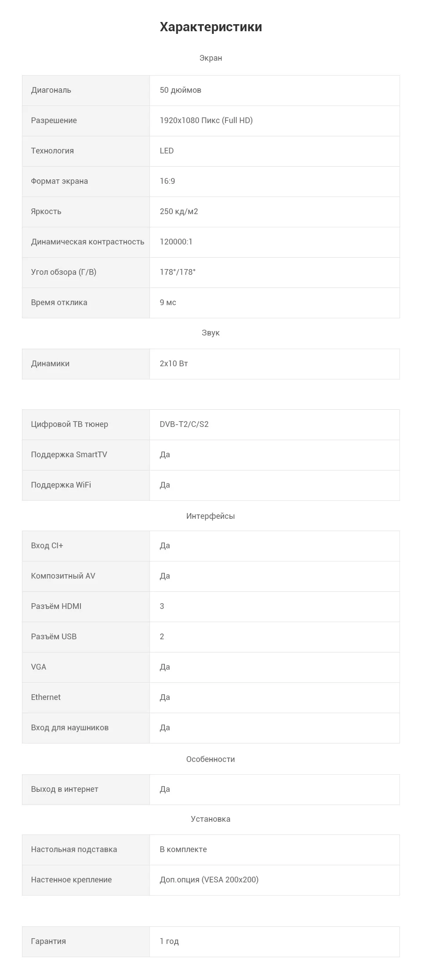Select the Формат экрана label

coord(59,181)
